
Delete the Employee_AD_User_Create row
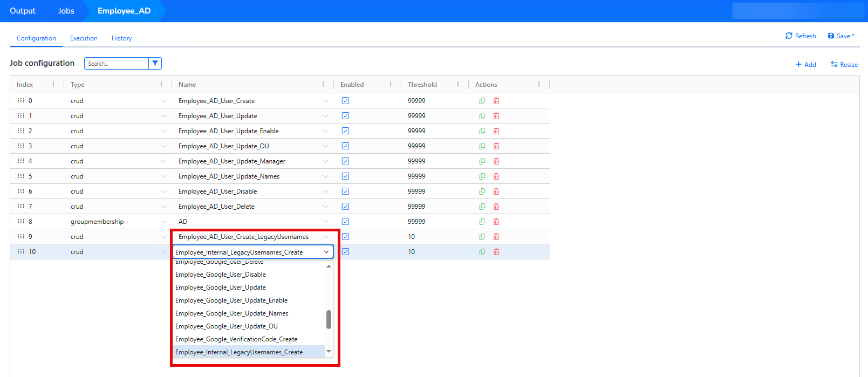[496, 101]
